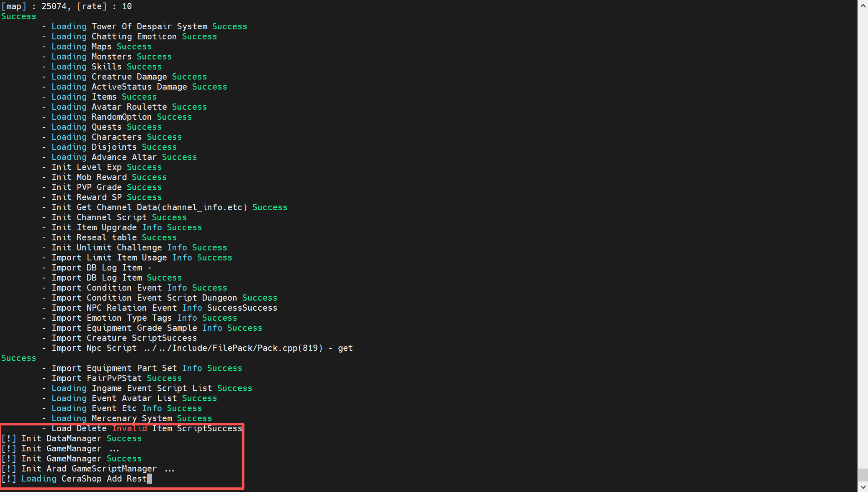Click 'Import Npc Script ../../Include/FilePack/Pack.cpp(819)' line
This screenshot has height=492, width=868.
(x=197, y=348)
